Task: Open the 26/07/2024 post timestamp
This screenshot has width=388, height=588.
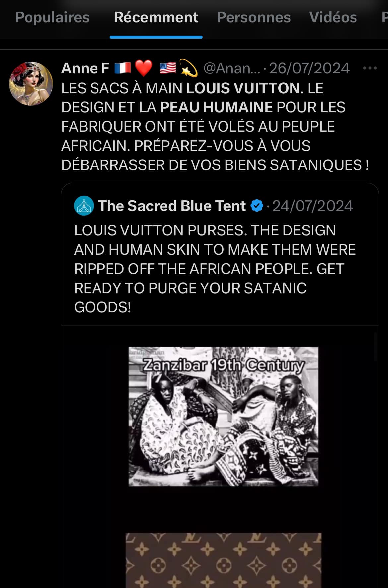Action: 309,68
